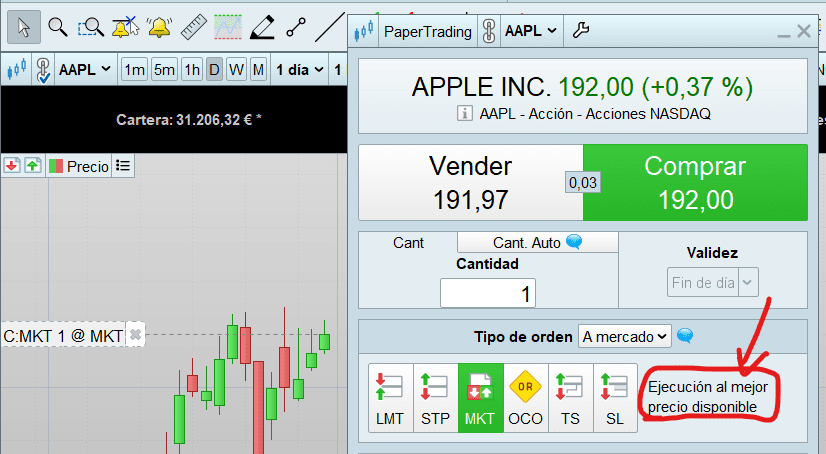Switch chart to W weekly timeframe

pos(236,70)
